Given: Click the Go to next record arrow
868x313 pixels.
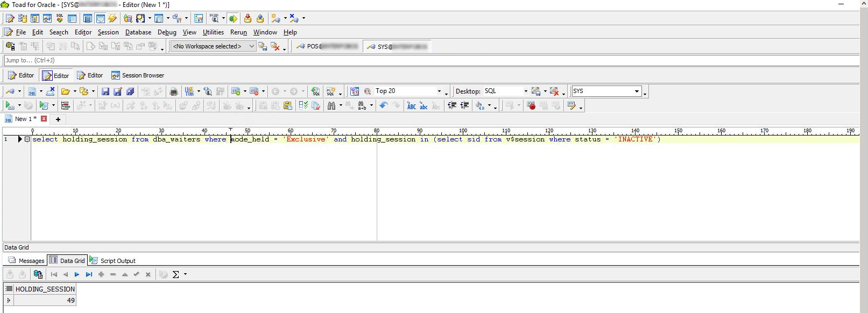Looking at the screenshot, I should pos(77,274).
